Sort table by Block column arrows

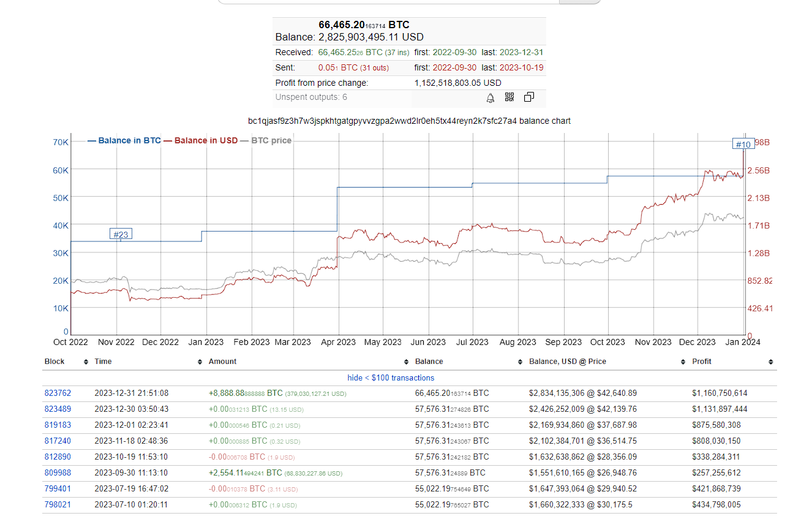coord(86,362)
